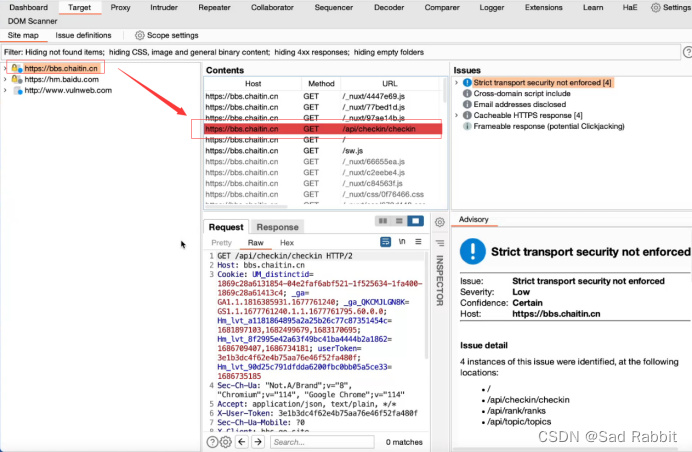Toggle line wrap icon in Request editor
The height and width of the screenshot is (452, 692).
point(385,242)
